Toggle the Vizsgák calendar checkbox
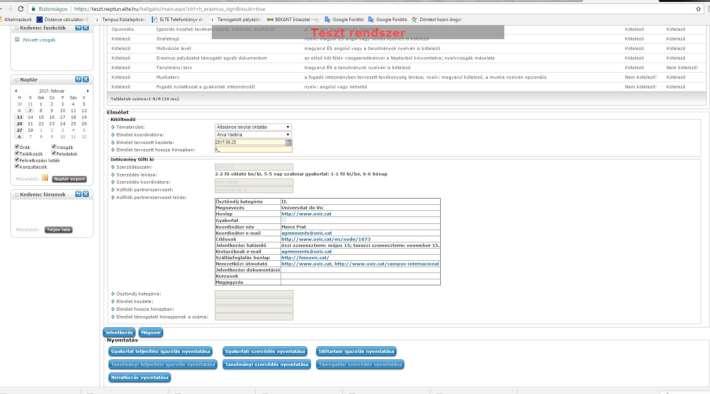This screenshot has height=394, width=710. click(x=53, y=147)
